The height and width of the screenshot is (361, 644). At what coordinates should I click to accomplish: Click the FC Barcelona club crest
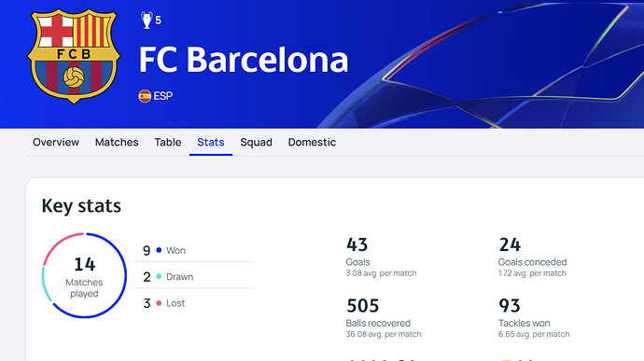74,56
